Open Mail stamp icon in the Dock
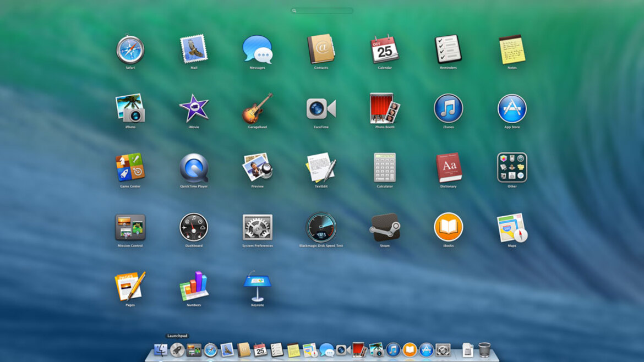Viewport: 644px width, 362px height. click(227, 350)
